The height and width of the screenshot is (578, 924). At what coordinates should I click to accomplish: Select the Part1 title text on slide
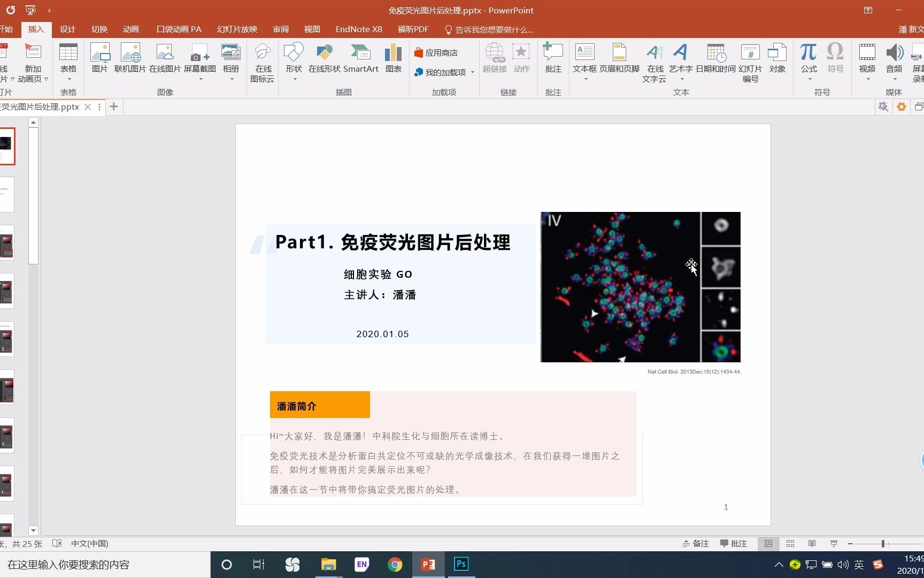point(392,242)
